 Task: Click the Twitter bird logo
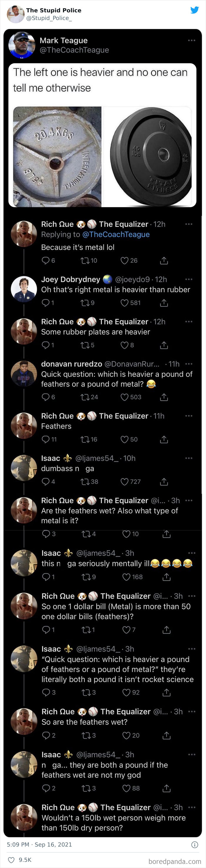coord(194,11)
